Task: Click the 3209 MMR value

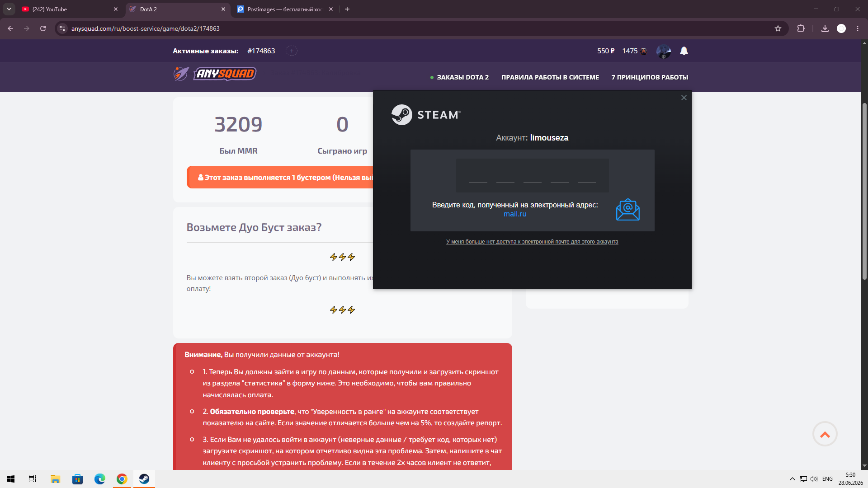Action: [x=238, y=124]
